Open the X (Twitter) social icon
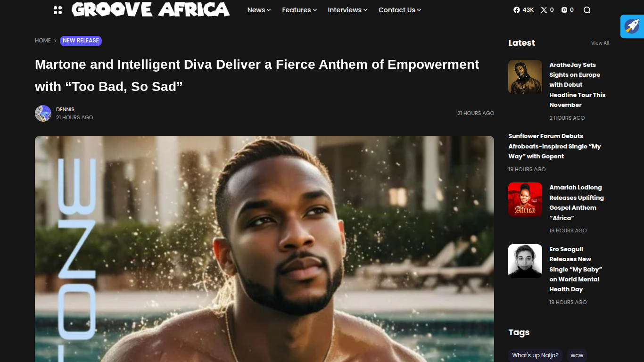The width and height of the screenshot is (644, 362). coord(547,10)
